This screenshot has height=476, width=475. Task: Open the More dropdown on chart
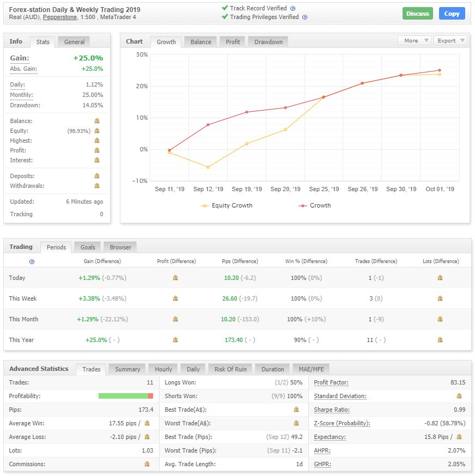point(414,41)
